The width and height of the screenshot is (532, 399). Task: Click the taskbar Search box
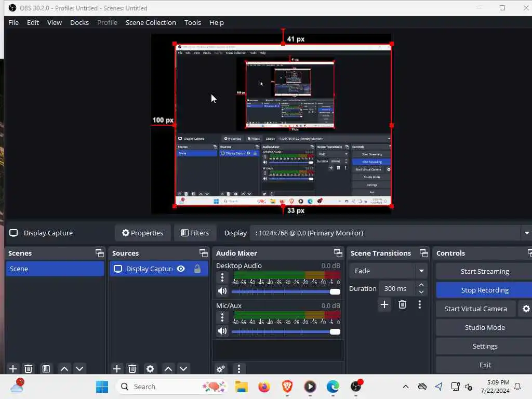tap(171, 387)
